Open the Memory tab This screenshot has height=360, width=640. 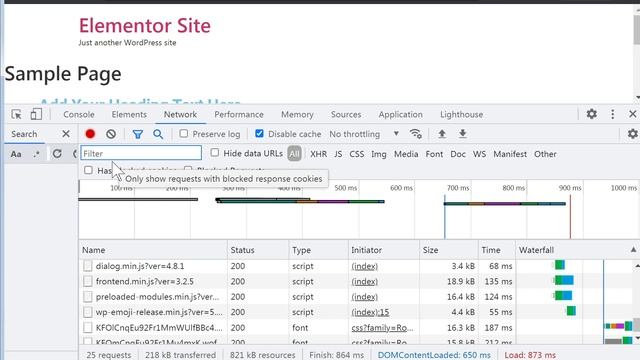click(297, 114)
